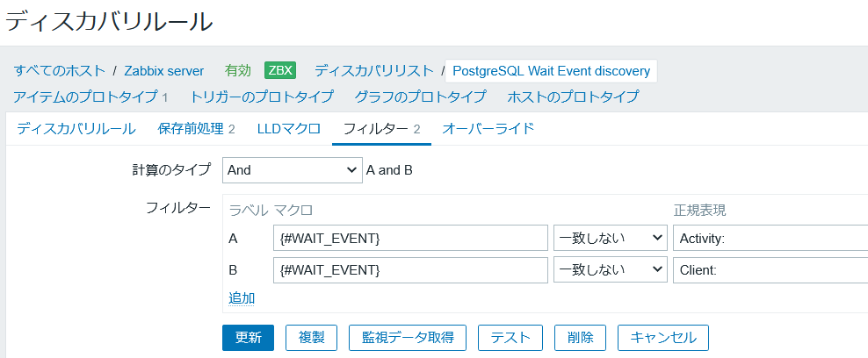The height and width of the screenshot is (358, 868).
Task: Expand the 一致しない operator dropdown for row A
Action: [x=610, y=238]
